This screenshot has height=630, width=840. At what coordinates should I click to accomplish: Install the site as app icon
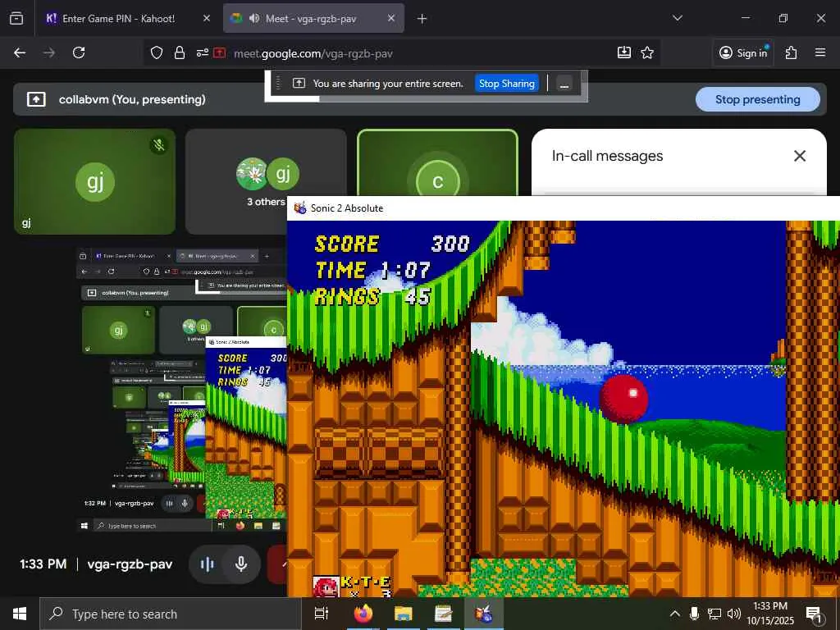(x=624, y=52)
